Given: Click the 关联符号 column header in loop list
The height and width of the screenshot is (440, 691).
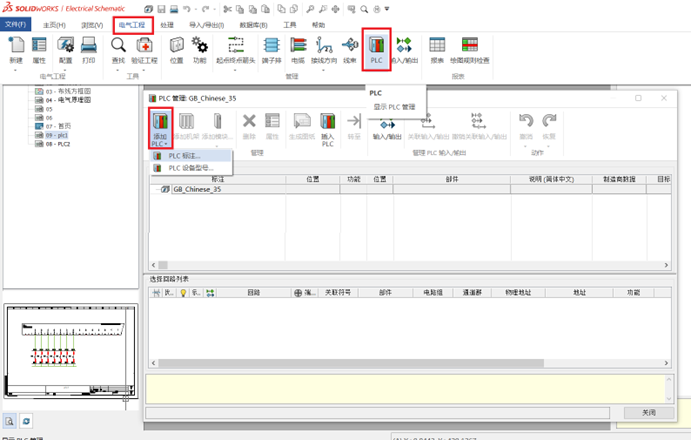Looking at the screenshot, I should pyautogui.click(x=338, y=292).
